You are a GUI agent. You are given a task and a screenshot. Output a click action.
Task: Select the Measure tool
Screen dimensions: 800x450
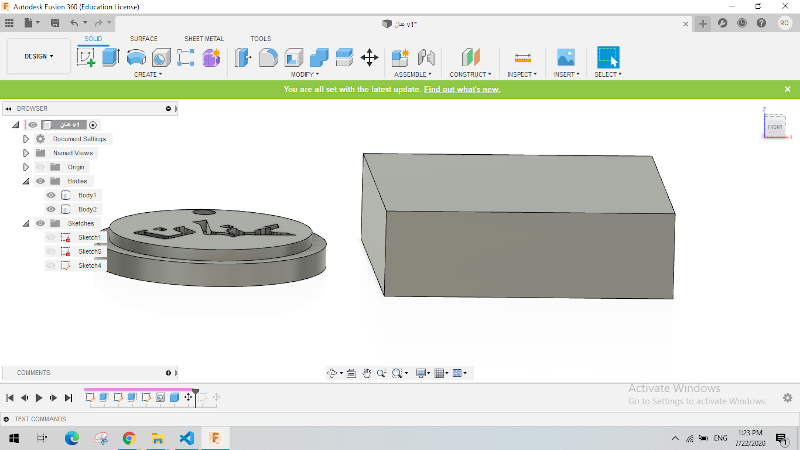(x=522, y=58)
